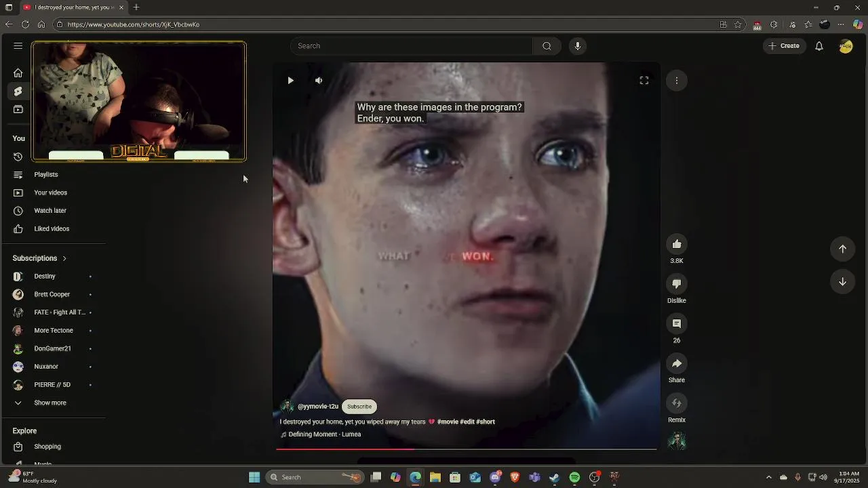Open a new browser tab
Viewport: 868px width, 488px height.
pyautogui.click(x=136, y=7)
